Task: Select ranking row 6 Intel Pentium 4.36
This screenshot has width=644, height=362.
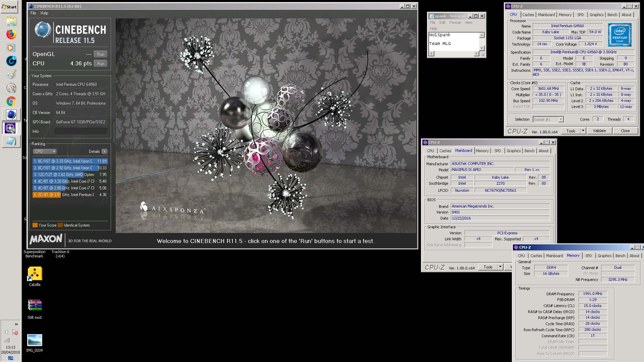Action: point(70,195)
